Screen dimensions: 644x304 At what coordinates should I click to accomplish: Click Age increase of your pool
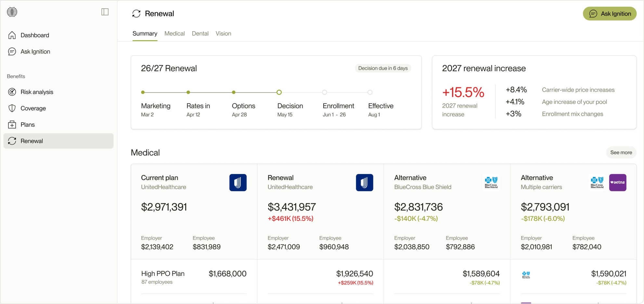click(574, 102)
